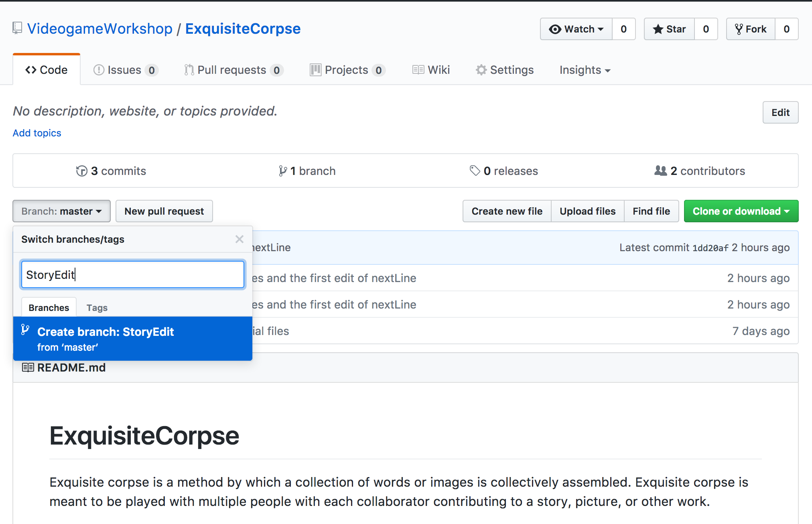Open the Wiki tab
The height and width of the screenshot is (524, 812).
(431, 70)
